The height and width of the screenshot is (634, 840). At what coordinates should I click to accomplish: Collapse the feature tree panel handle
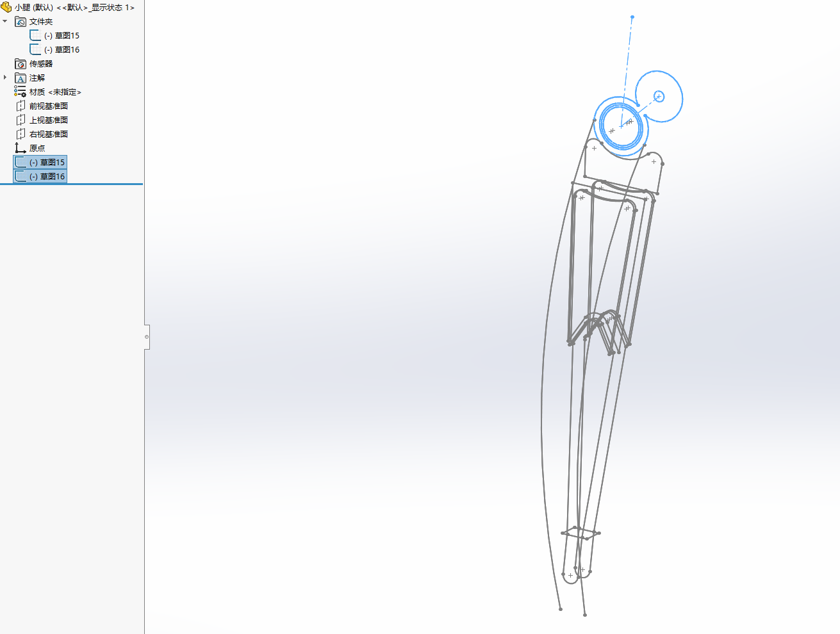point(147,337)
